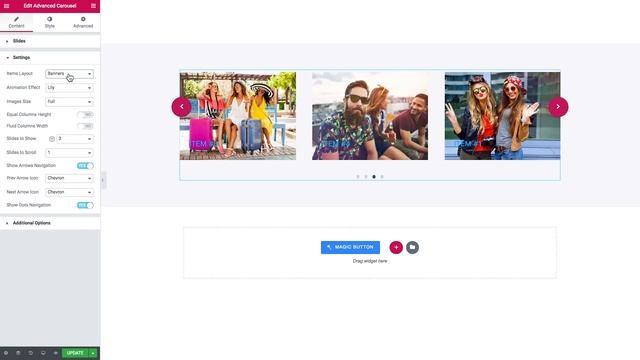Open the Prev Arrow Icon dropdown
The width and height of the screenshot is (640, 360).
point(69,178)
